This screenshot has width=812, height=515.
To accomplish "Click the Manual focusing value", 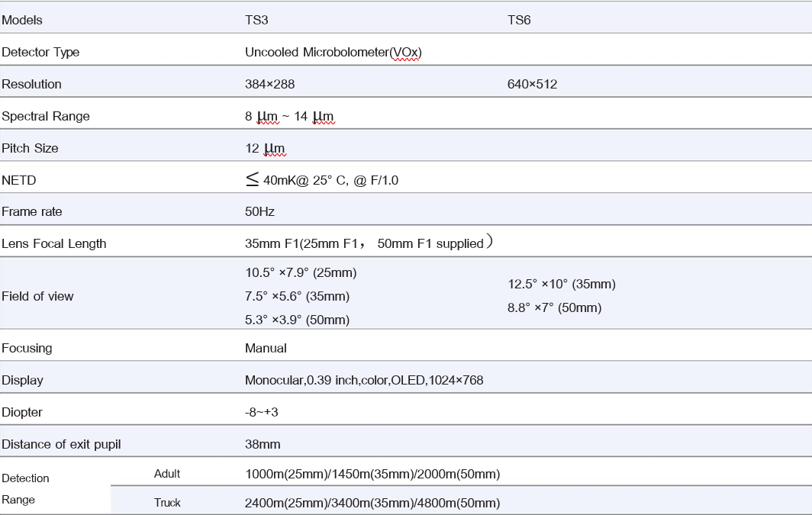I will [x=266, y=348].
